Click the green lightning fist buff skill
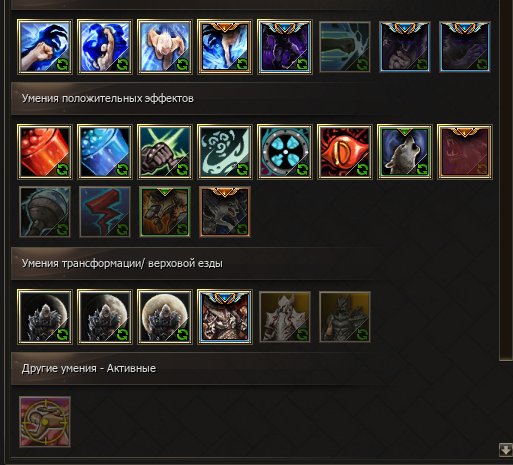 tap(165, 152)
